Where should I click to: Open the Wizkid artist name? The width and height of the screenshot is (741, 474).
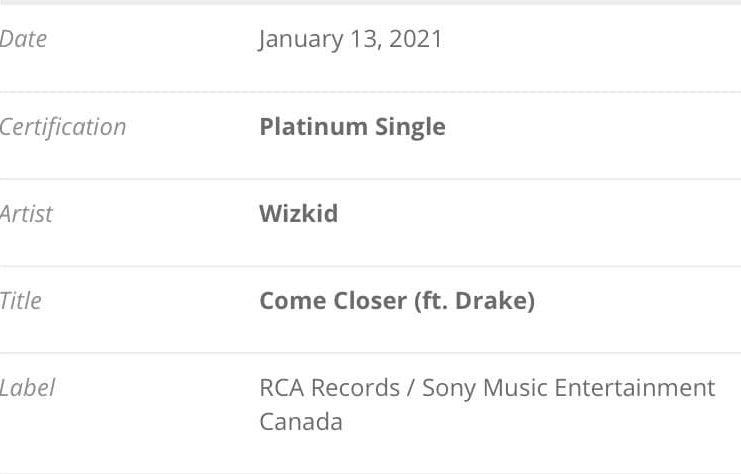298,214
